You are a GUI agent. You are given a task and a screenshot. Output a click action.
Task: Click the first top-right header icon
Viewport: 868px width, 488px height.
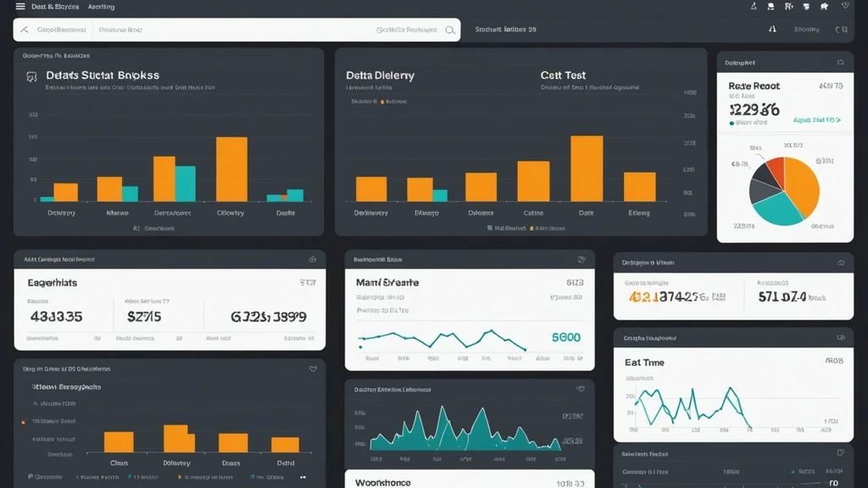(754, 7)
